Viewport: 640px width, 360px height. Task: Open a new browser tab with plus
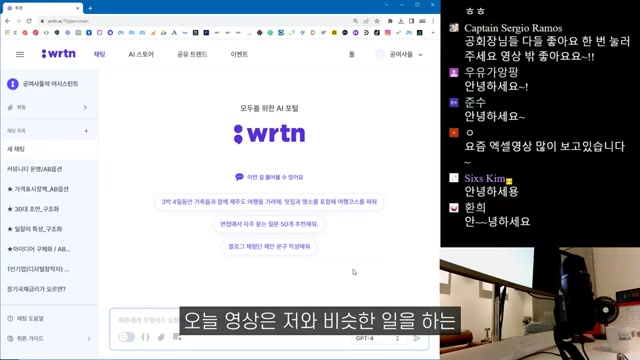(90, 8)
